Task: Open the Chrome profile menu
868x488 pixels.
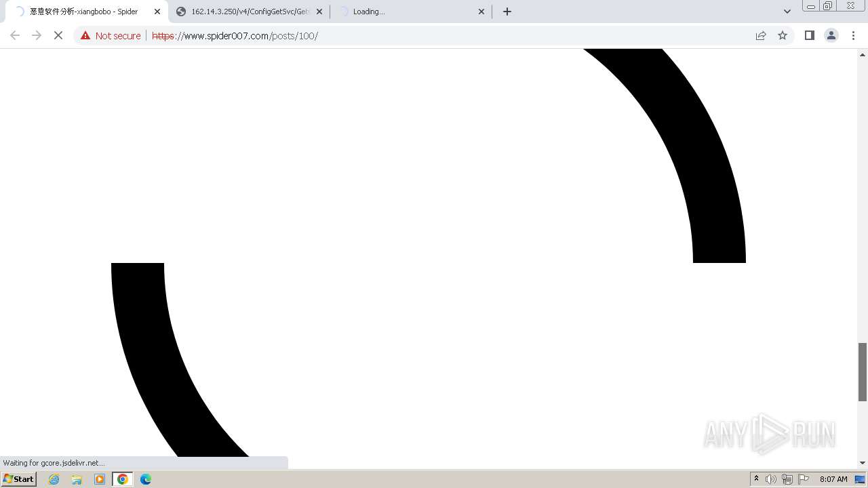Action: click(x=831, y=35)
